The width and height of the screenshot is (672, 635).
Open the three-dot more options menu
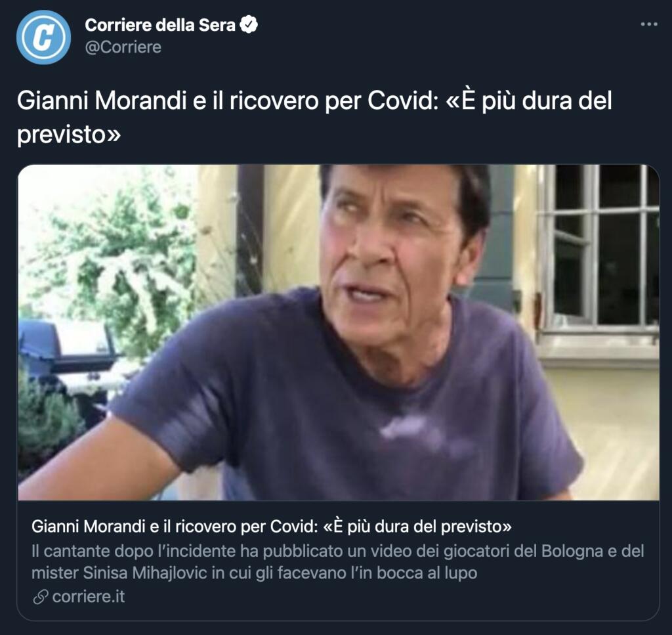pos(649,24)
